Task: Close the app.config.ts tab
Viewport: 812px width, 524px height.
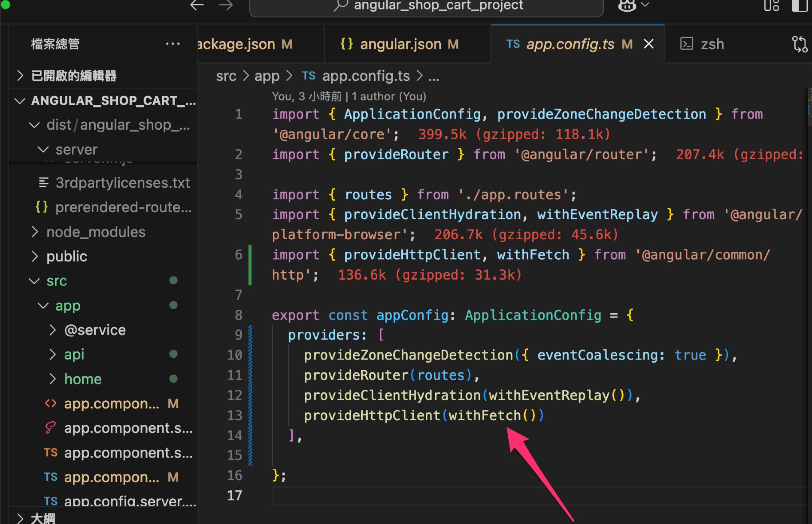Action: (648, 44)
